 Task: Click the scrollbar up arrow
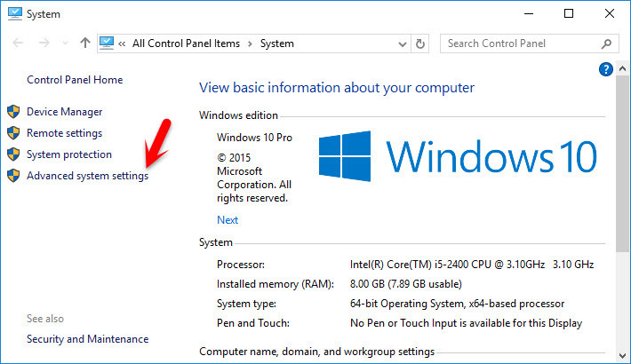tap(622, 68)
